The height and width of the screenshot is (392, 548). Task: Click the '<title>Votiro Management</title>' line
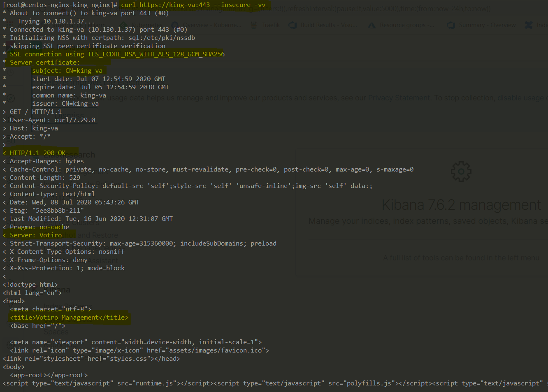point(69,318)
